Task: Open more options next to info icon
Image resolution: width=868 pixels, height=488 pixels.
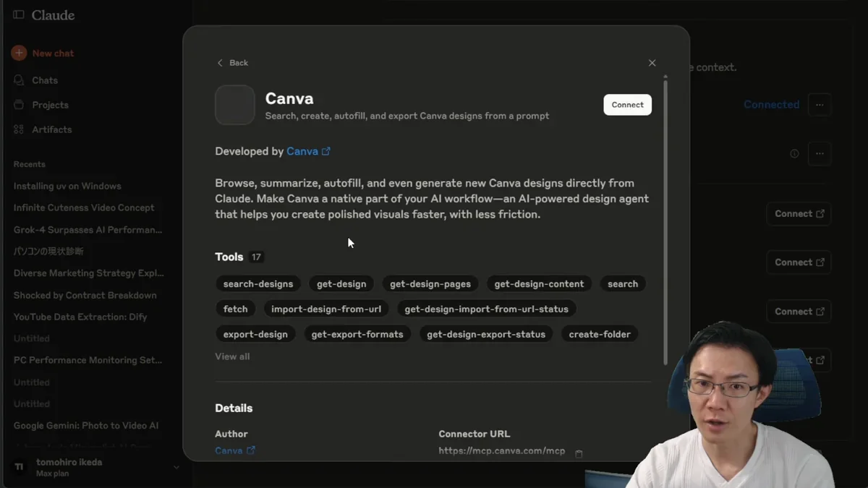Action: (x=820, y=153)
